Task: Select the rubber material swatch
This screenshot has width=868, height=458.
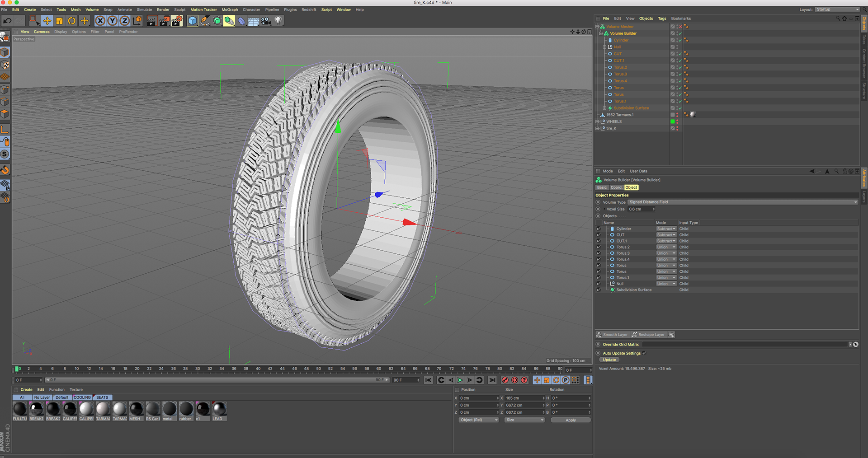Action: pyautogui.click(x=186, y=409)
